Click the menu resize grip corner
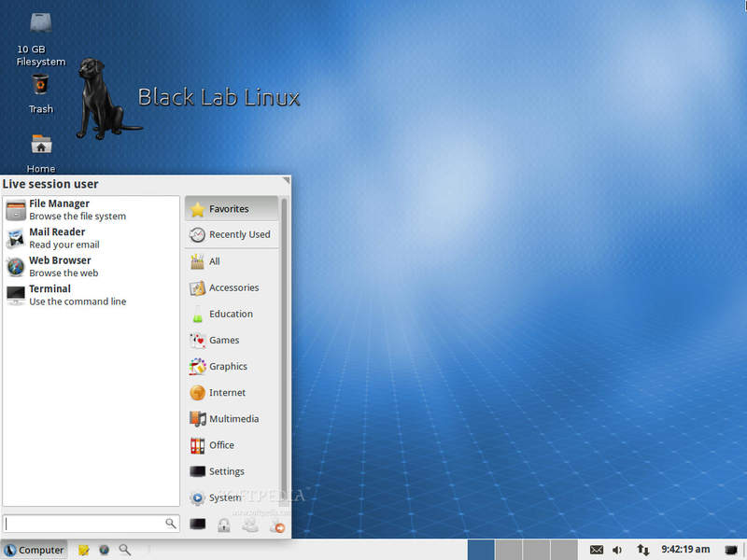This screenshot has height=560, width=747. (x=287, y=179)
